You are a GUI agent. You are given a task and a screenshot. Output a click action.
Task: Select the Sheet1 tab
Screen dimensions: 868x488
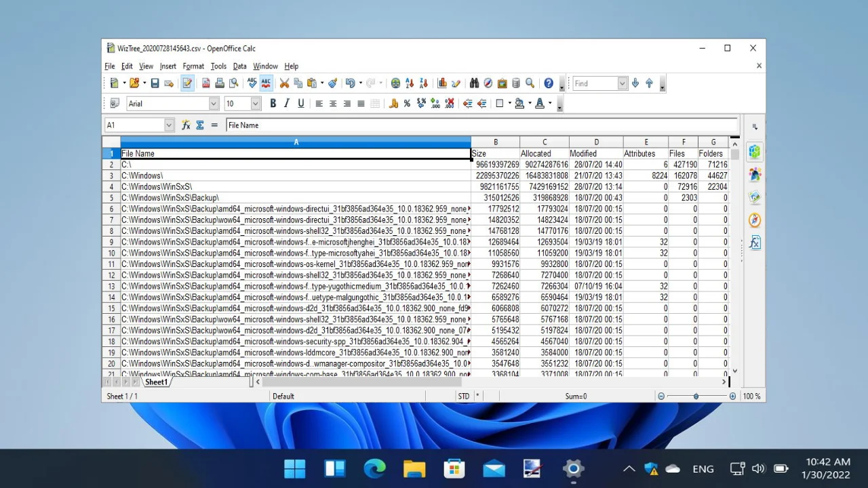pyautogui.click(x=156, y=382)
